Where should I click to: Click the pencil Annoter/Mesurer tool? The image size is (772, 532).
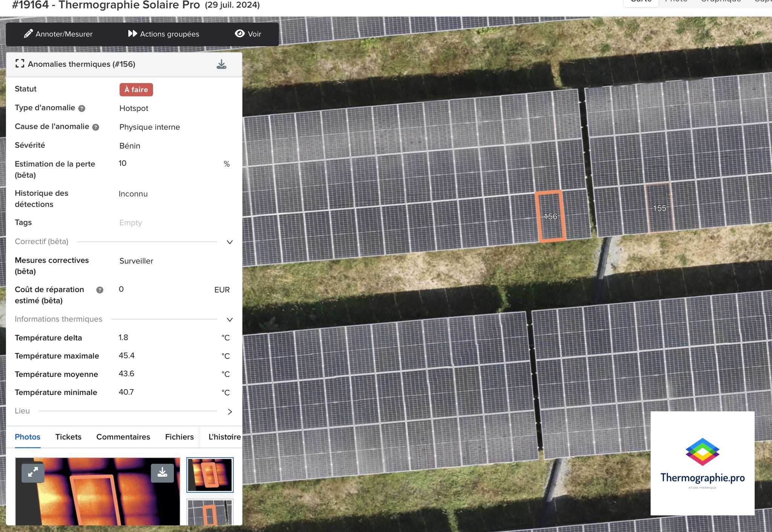[x=58, y=34]
